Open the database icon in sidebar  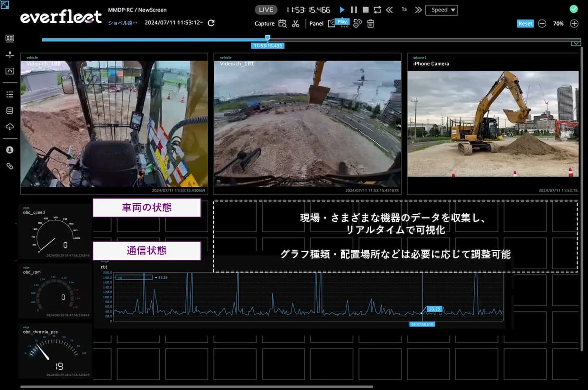9,110
